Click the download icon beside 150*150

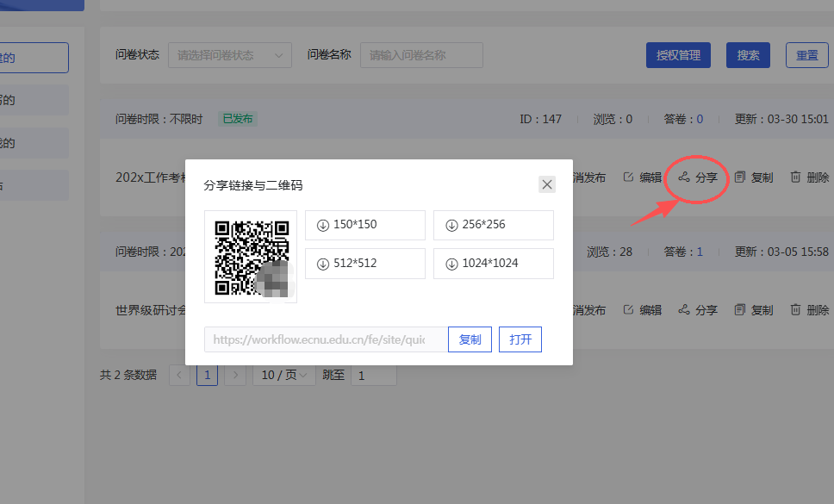point(323,226)
